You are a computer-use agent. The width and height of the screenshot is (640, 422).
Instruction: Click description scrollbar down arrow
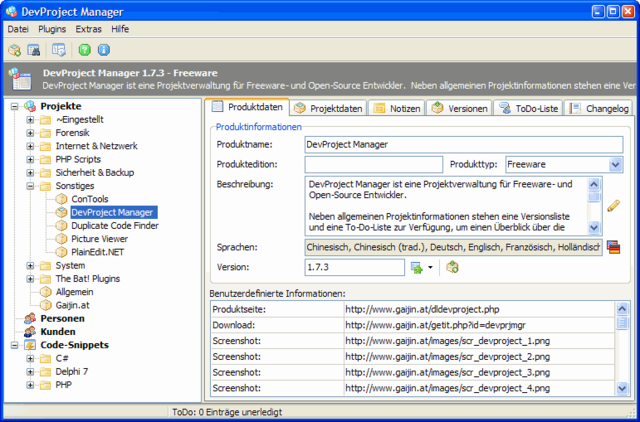pyautogui.click(x=594, y=227)
